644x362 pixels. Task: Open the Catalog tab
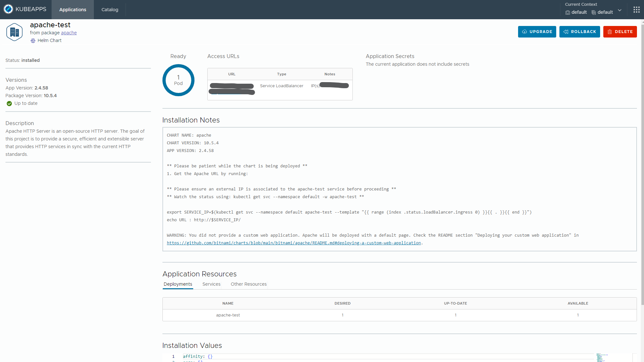110,10
